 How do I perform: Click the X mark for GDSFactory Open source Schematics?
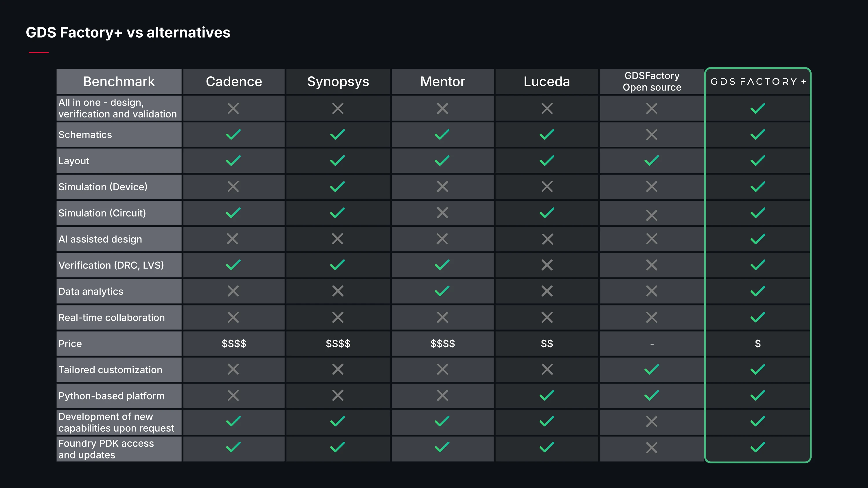[652, 135]
